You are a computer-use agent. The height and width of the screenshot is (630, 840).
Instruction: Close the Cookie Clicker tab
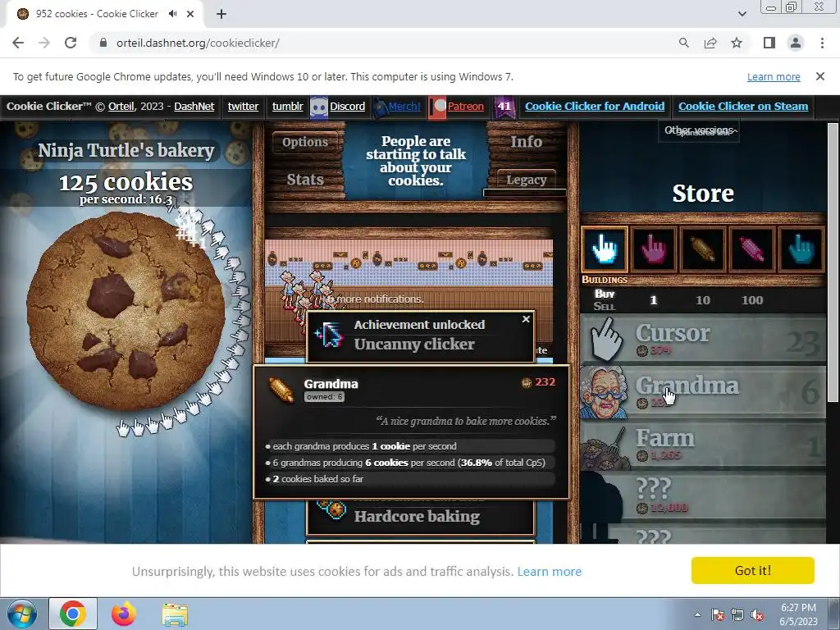tap(190, 14)
